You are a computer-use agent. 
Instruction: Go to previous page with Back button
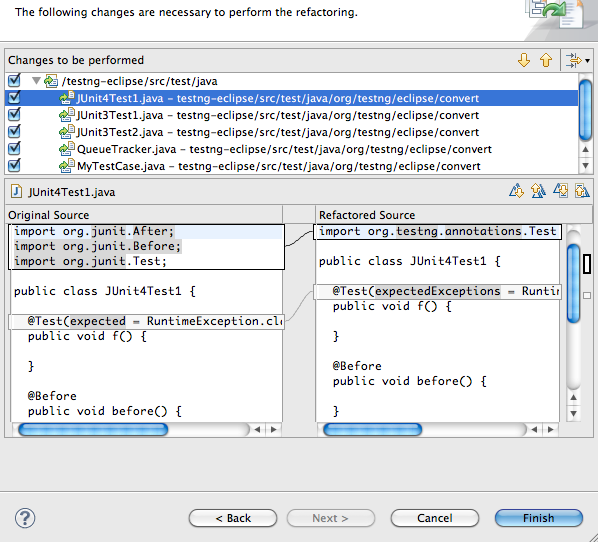click(233, 518)
